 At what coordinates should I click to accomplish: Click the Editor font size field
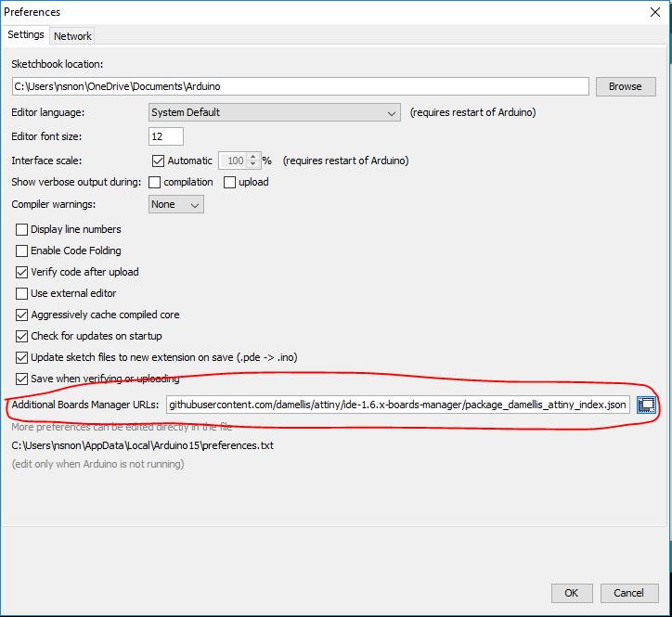(166, 136)
